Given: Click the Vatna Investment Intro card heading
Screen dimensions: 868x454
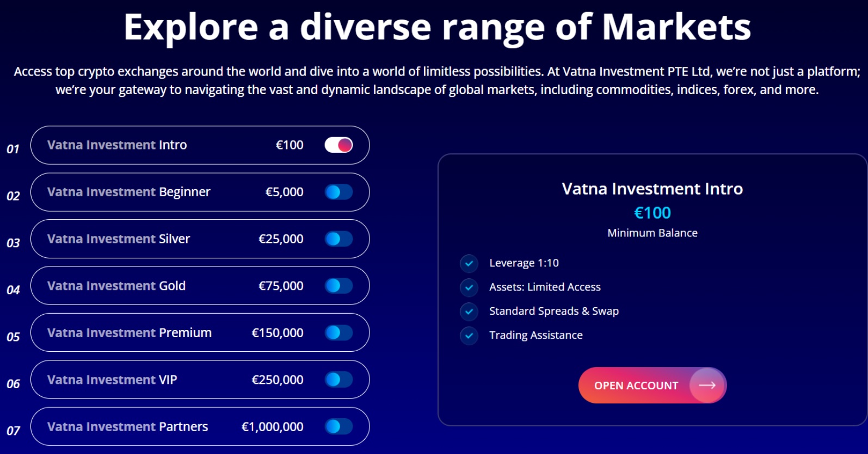Looking at the screenshot, I should coord(652,189).
